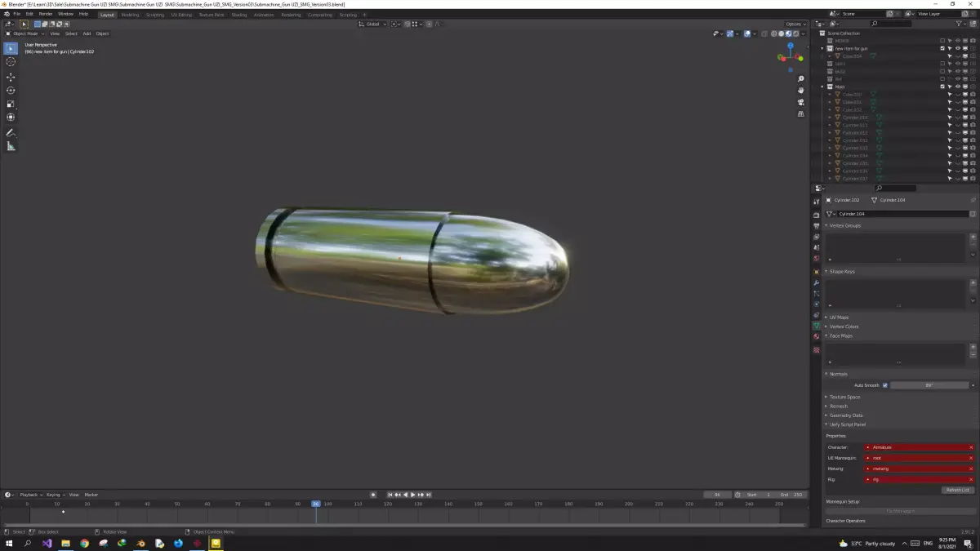The width and height of the screenshot is (980, 551).
Task: Select the Scale tool
Action: pyautogui.click(x=11, y=104)
